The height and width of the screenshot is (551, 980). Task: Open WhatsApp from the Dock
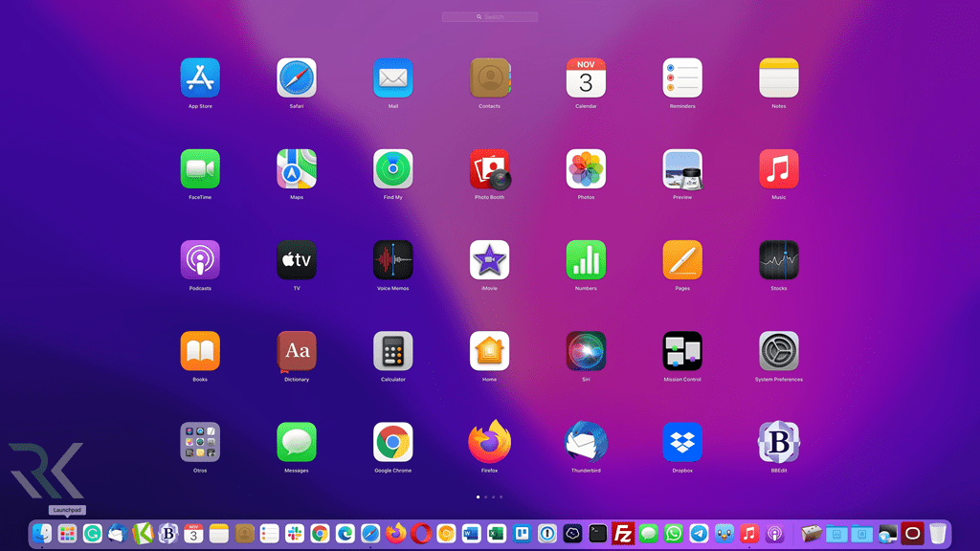674,534
